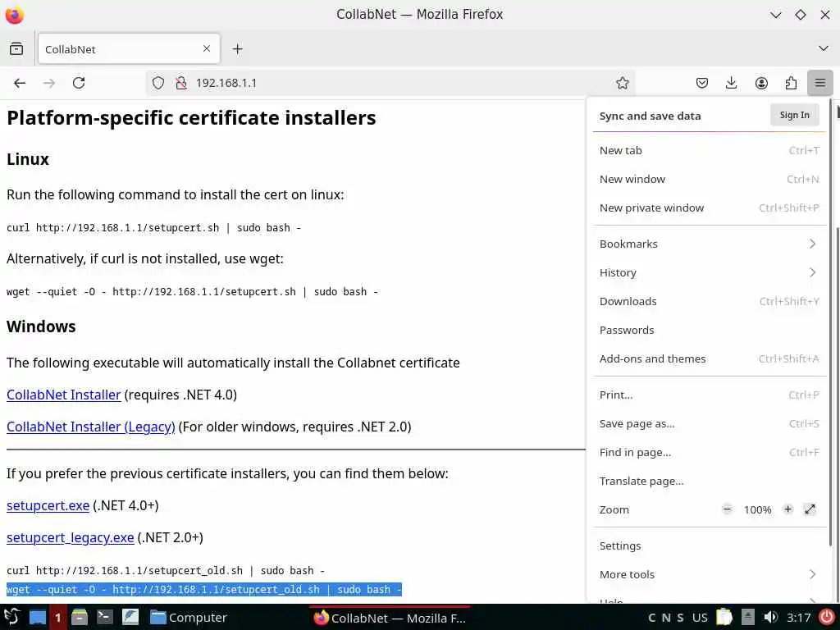This screenshot has width=840, height=630.
Task: Reset zoom level showing 100%
Action: point(757,510)
